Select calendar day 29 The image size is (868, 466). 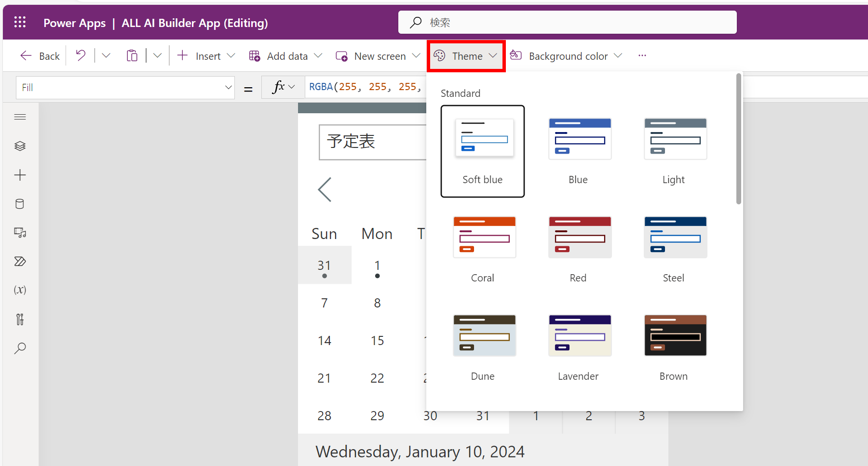pos(377,416)
